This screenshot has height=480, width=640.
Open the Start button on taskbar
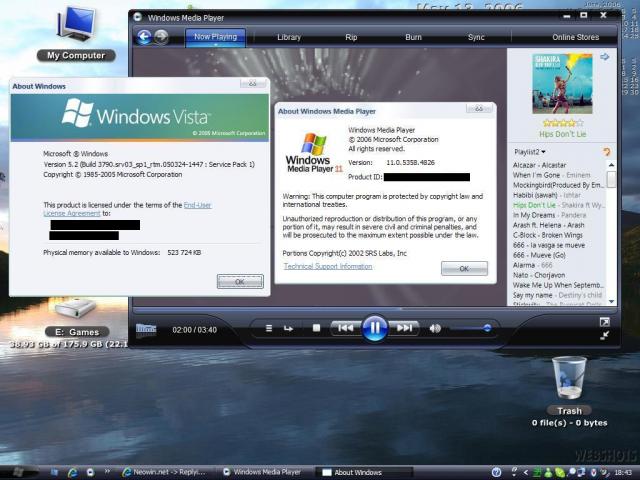[x=19, y=472]
